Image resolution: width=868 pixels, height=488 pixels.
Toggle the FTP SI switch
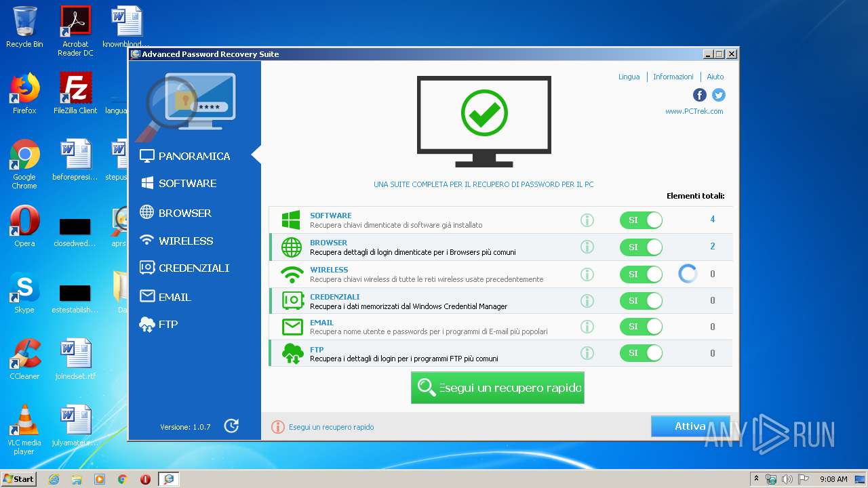pyautogui.click(x=641, y=353)
